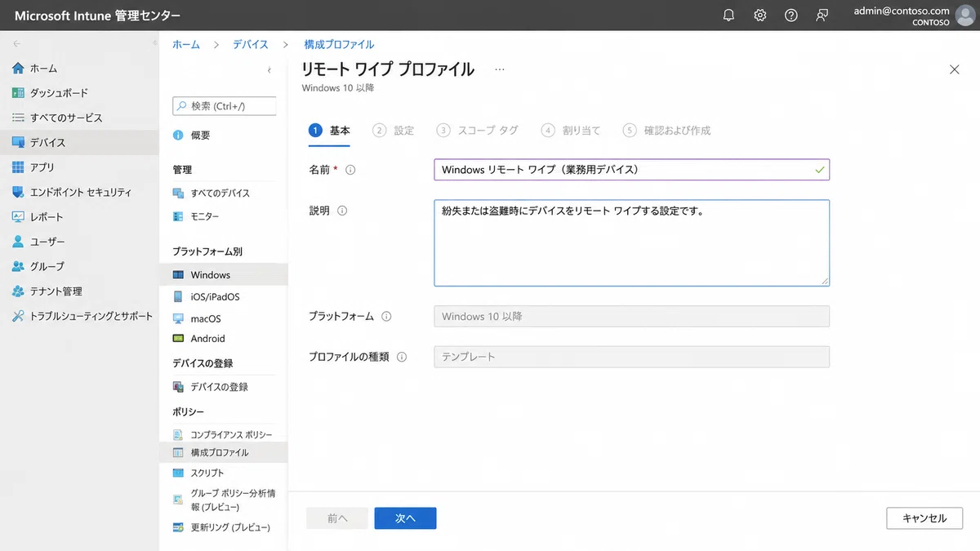Screen dimensions: 980x551
Task: Show the info tooltip next to プロファイルの種類
Action: (x=402, y=357)
